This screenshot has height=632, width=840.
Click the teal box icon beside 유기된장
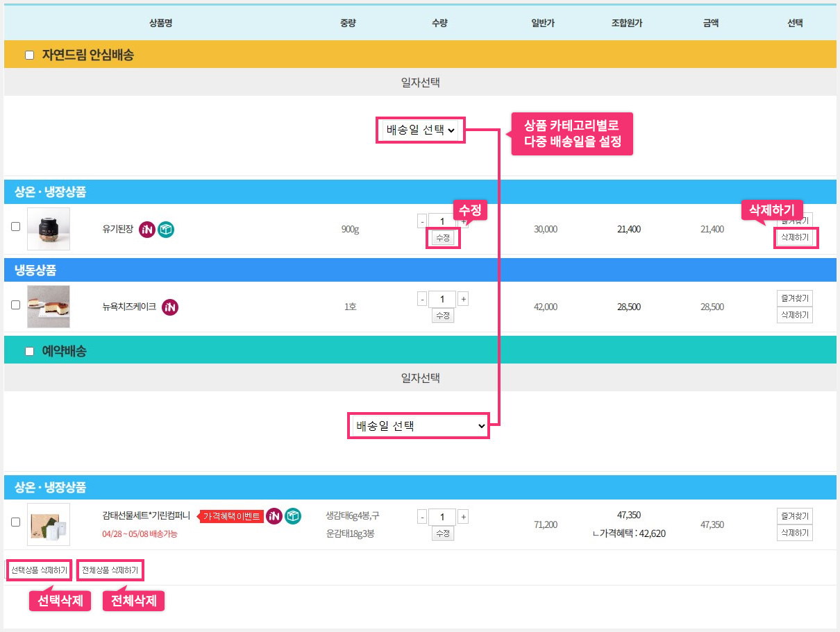166,229
